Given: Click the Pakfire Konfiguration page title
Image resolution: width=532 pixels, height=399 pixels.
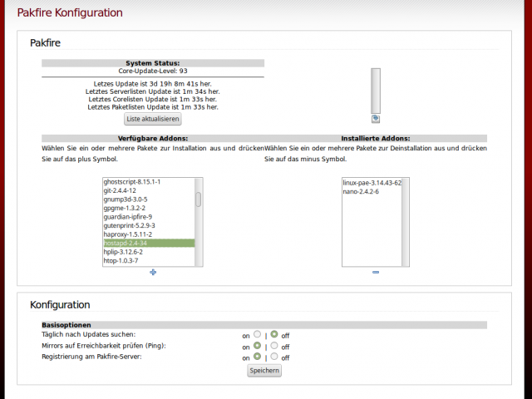Looking at the screenshot, I should [70, 12].
